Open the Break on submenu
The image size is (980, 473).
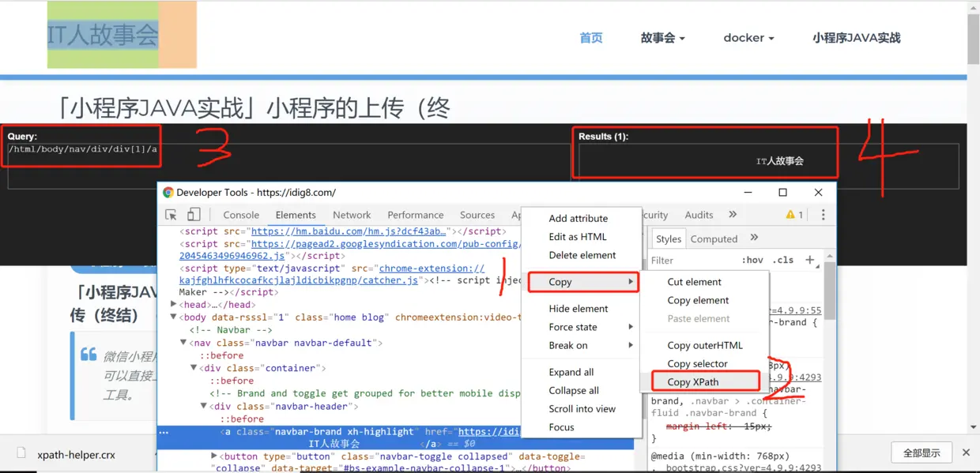(581, 345)
